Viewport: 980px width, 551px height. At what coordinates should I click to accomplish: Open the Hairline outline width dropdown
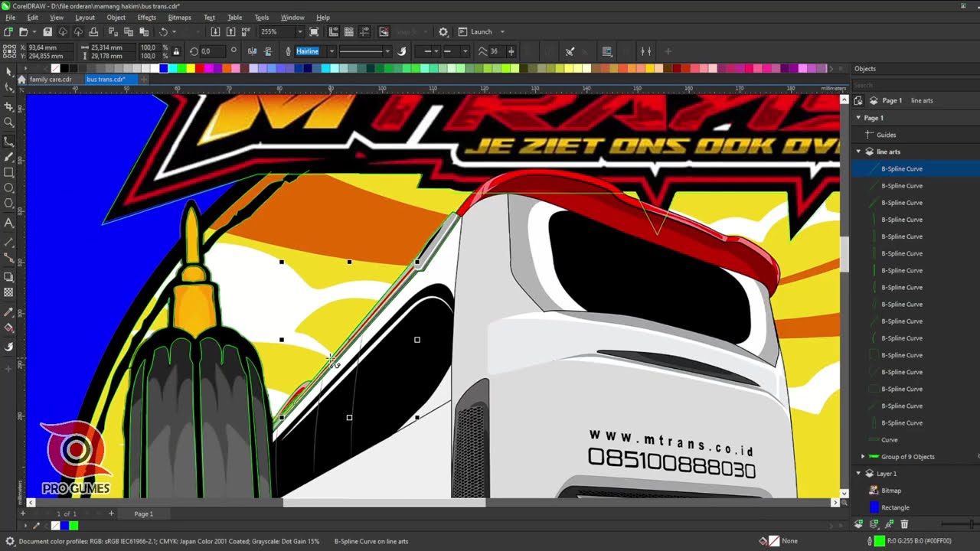tap(332, 51)
